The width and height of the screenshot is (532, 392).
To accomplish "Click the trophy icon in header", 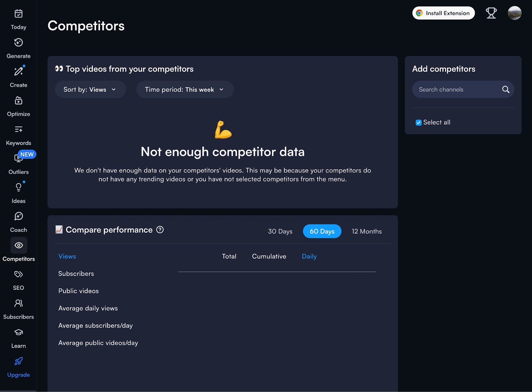I will click(x=491, y=13).
